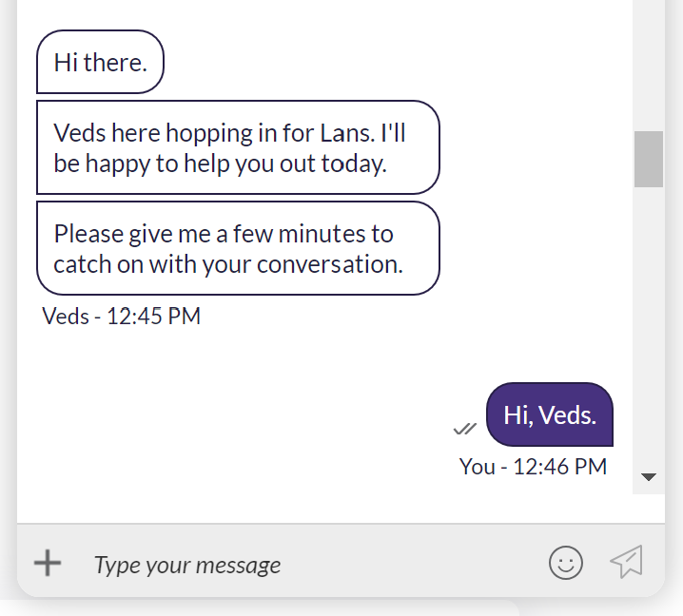The height and width of the screenshot is (616, 683).
Task: Click the 'Veds here hopping in' message
Action: click(237, 147)
